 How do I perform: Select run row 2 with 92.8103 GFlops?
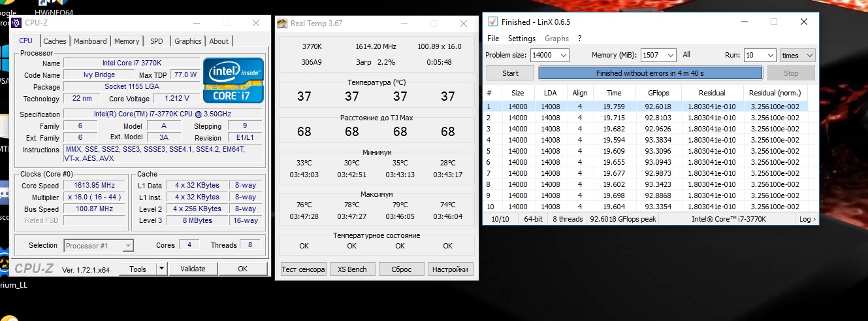pyautogui.click(x=647, y=118)
